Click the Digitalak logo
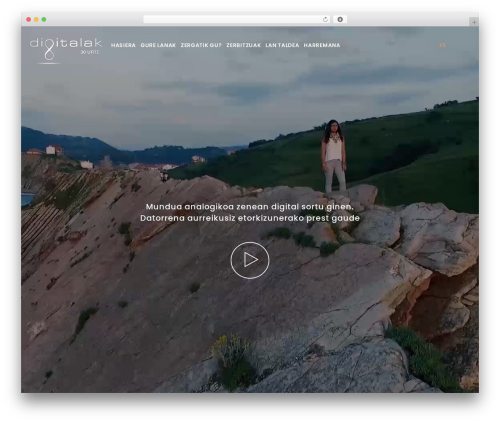 [x=66, y=50]
